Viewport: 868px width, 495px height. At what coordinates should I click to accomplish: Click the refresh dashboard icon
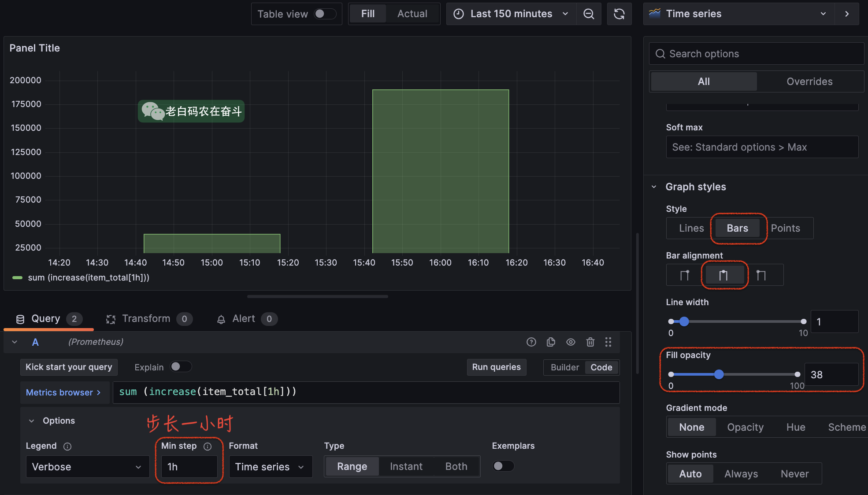click(619, 14)
